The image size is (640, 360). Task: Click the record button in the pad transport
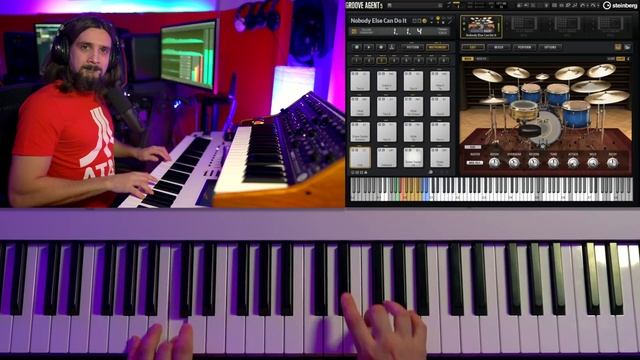click(380, 47)
